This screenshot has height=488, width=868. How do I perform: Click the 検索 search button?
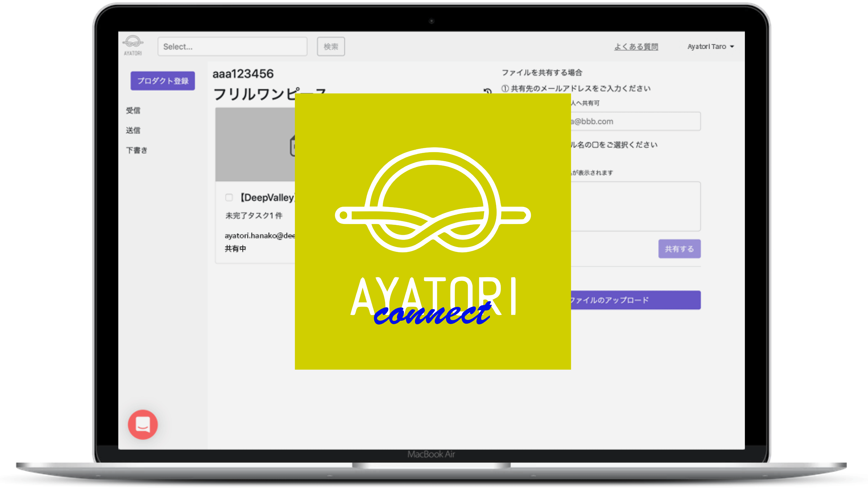(x=331, y=46)
